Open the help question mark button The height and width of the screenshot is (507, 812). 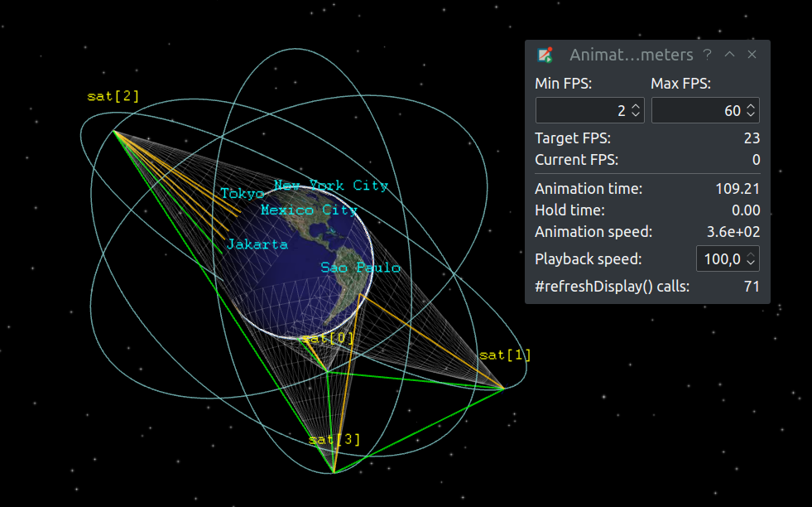click(x=708, y=55)
